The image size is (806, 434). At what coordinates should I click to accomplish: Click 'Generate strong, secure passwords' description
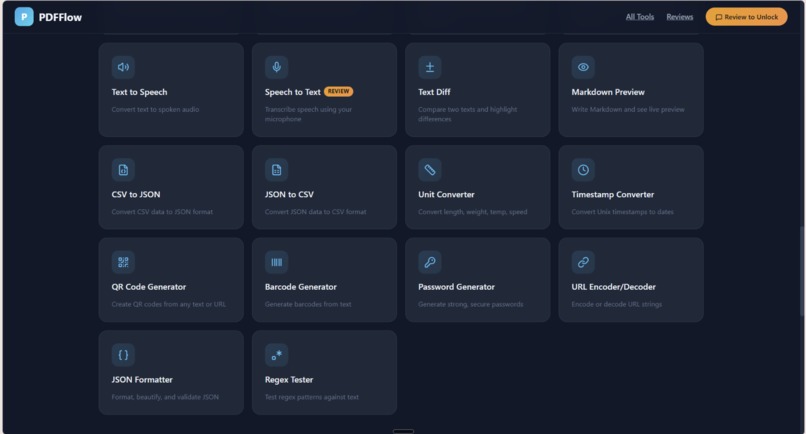(470, 304)
